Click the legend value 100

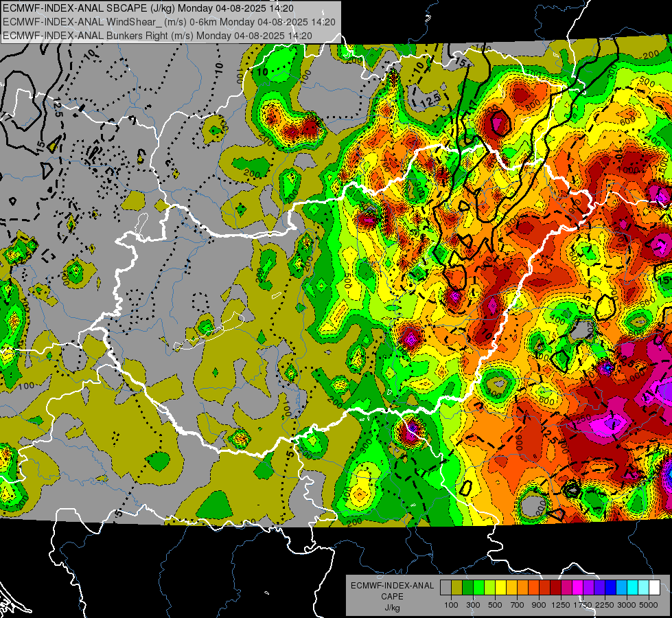click(451, 605)
